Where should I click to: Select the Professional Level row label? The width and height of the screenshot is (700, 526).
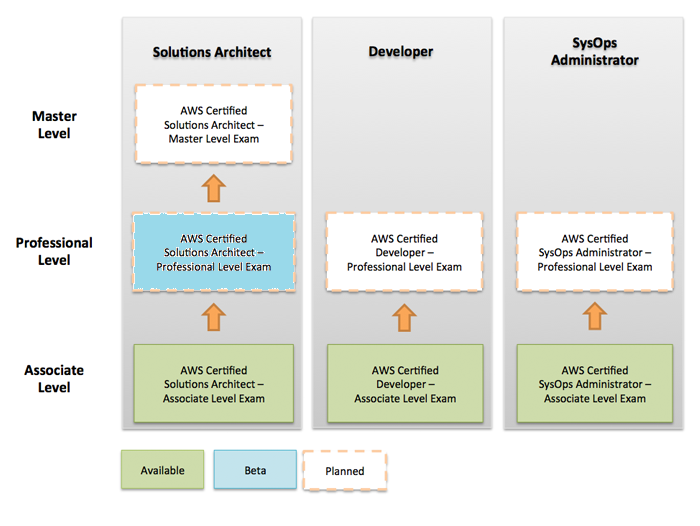click(x=54, y=251)
